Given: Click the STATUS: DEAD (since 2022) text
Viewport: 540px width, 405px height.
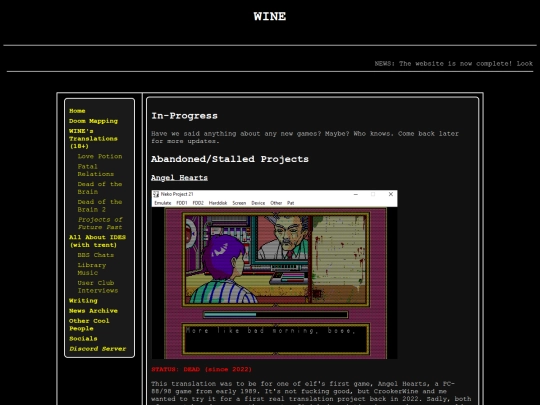Looking at the screenshot, I should (201, 370).
